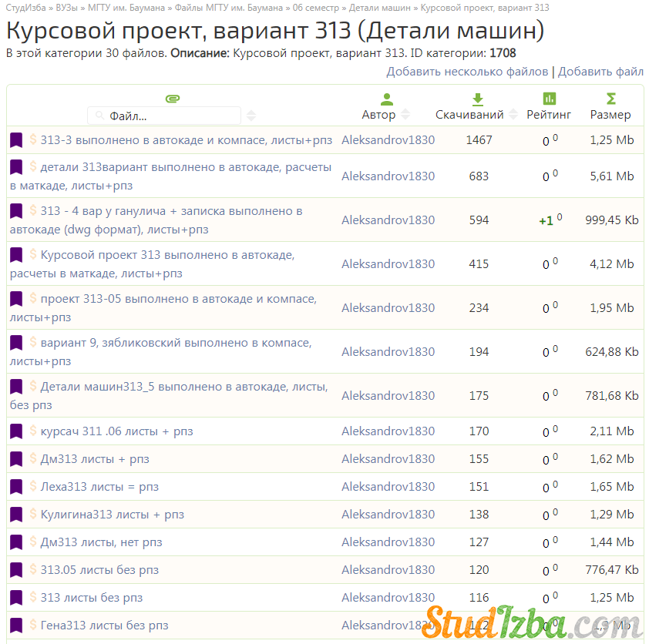
Task: Click category ID 1708 text
Action: 503,53
